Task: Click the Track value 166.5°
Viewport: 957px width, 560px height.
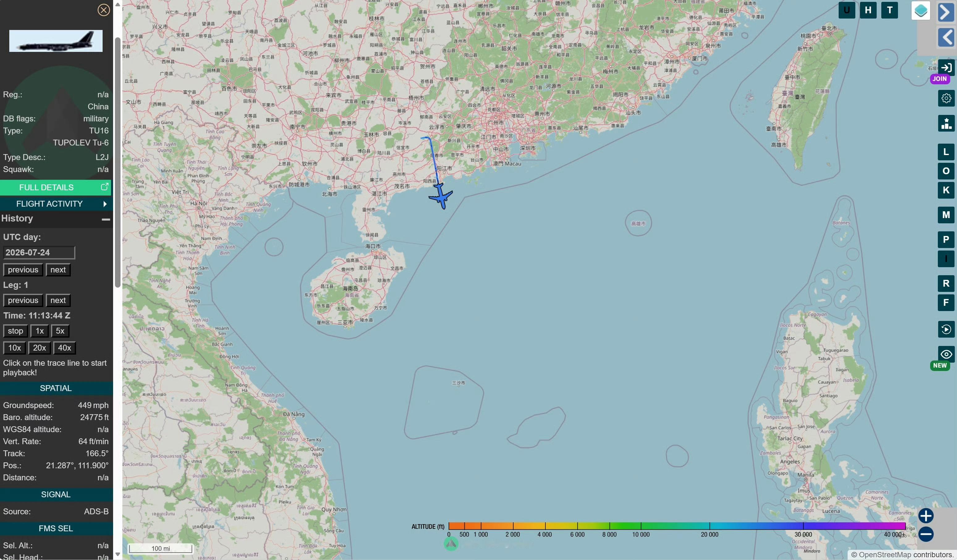Action: click(97, 454)
